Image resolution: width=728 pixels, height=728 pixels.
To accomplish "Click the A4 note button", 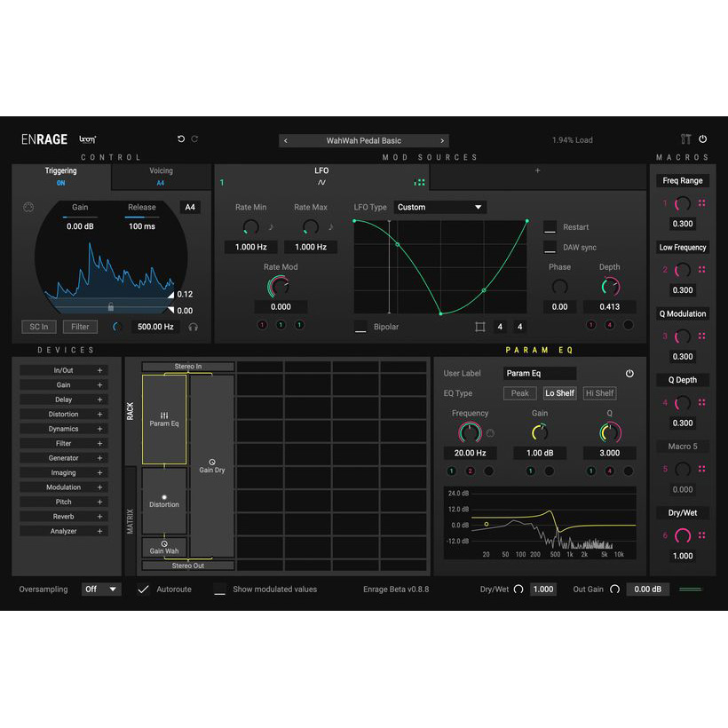I will click(190, 207).
